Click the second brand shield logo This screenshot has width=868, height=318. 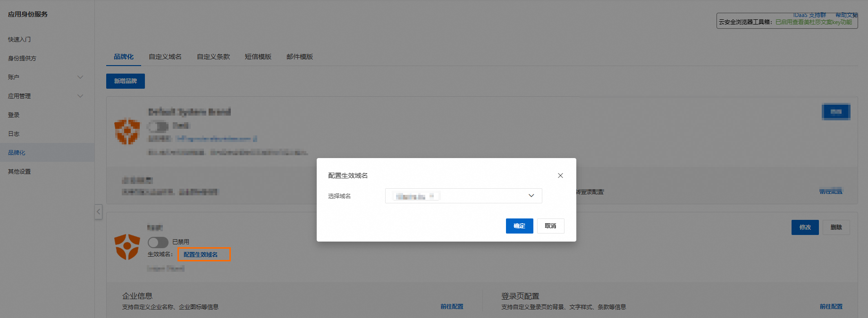click(x=127, y=247)
